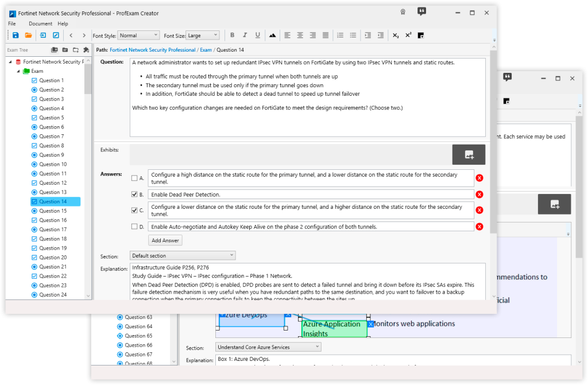Check answer A checkbox
Screen dimensions: 588x385
pyautogui.click(x=134, y=178)
